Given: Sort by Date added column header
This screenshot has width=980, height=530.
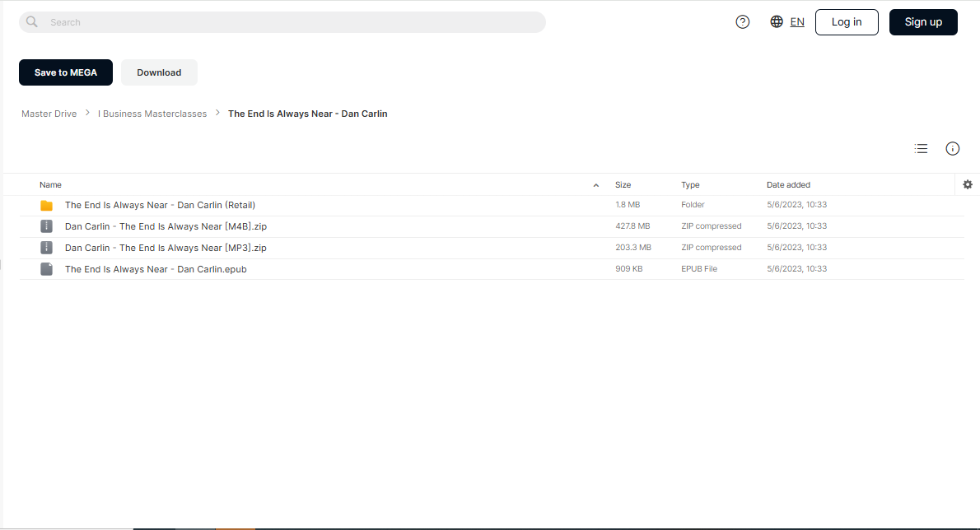Looking at the screenshot, I should (788, 185).
